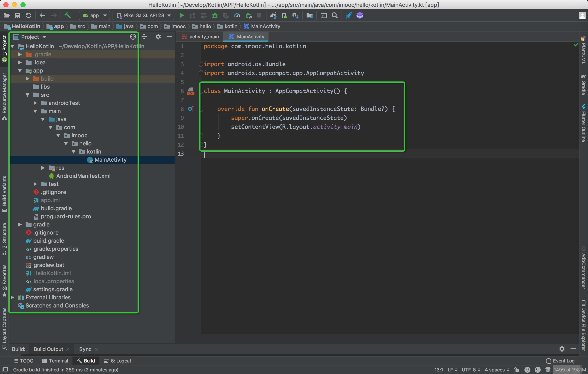Open UTF-8 encoding dropdown

pyautogui.click(x=471, y=370)
